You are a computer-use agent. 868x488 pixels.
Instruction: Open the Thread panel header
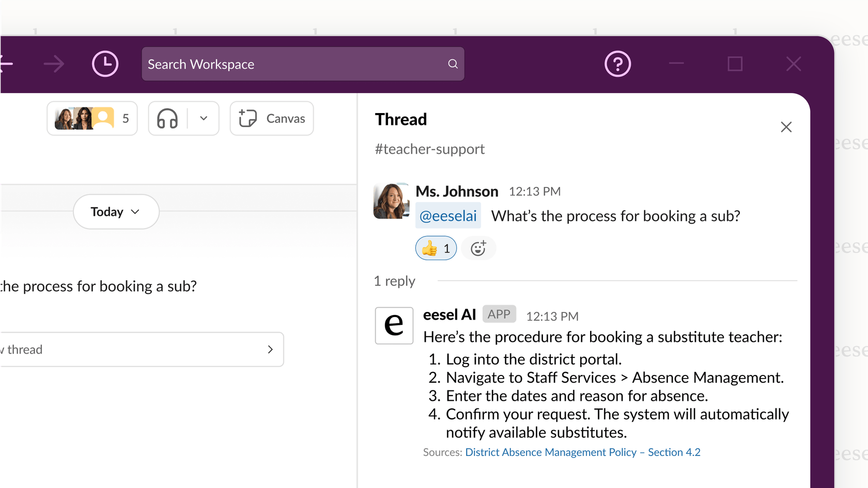[401, 119]
